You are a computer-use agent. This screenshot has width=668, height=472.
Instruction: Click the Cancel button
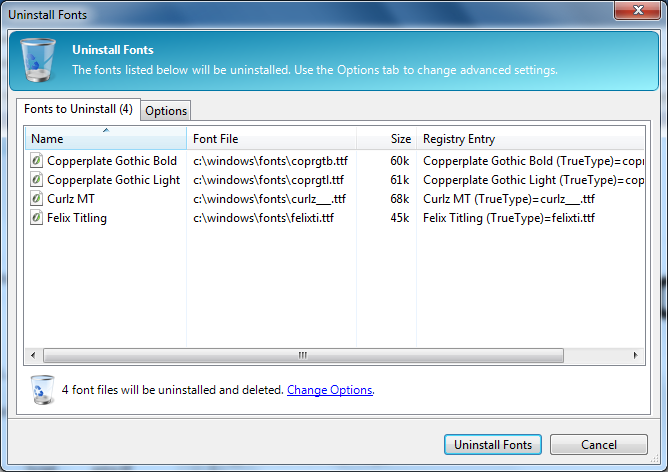599,445
